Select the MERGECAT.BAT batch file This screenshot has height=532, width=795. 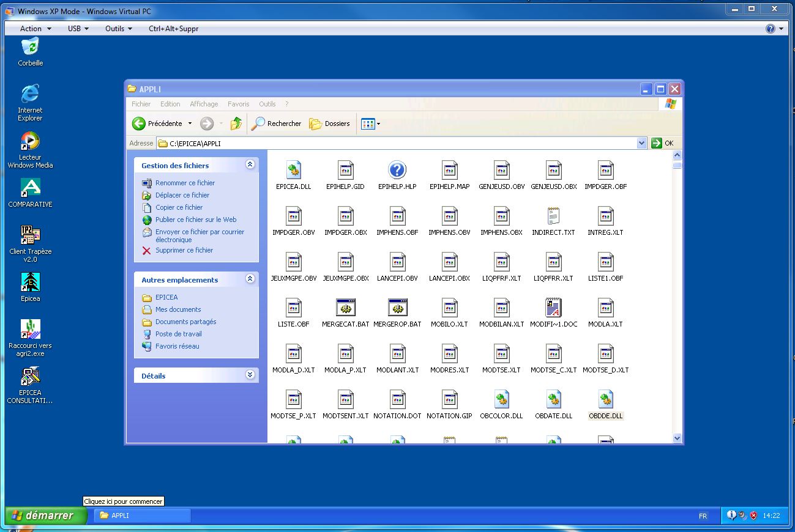coord(346,308)
